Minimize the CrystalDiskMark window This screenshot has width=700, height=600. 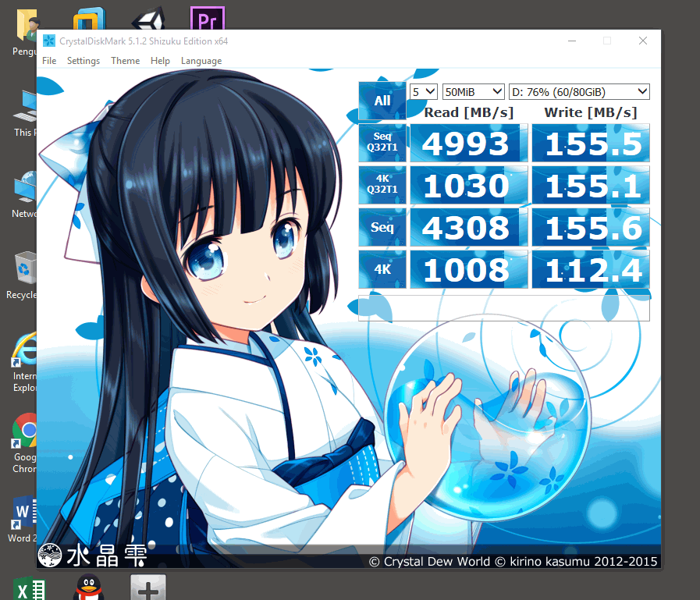[x=572, y=41]
